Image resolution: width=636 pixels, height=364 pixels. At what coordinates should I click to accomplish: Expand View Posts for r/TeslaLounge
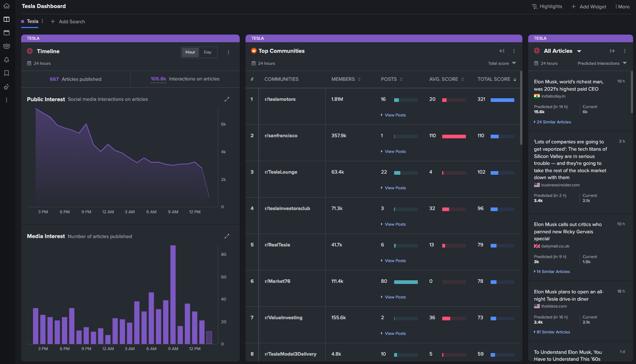[393, 188]
